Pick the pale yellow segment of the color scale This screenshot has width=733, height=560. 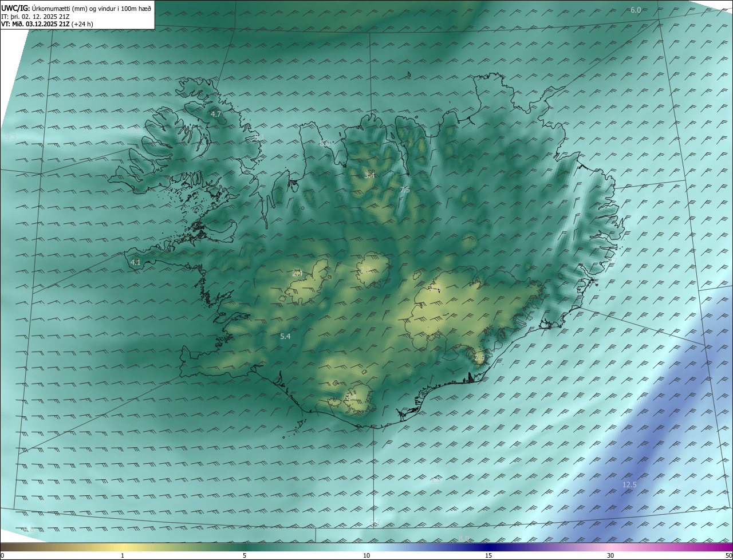[x=123, y=547]
